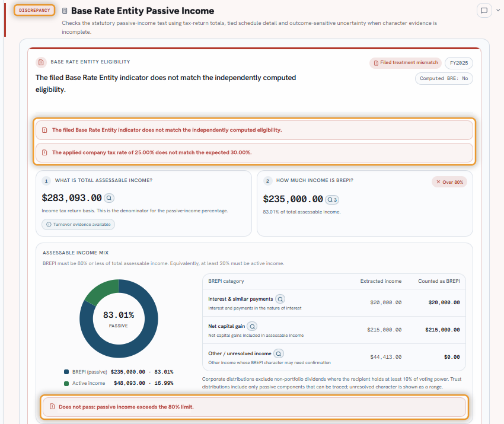Screen dimensions: 504x424
Task: Open magnifier for Interest & similar payments
Action: point(280,299)
